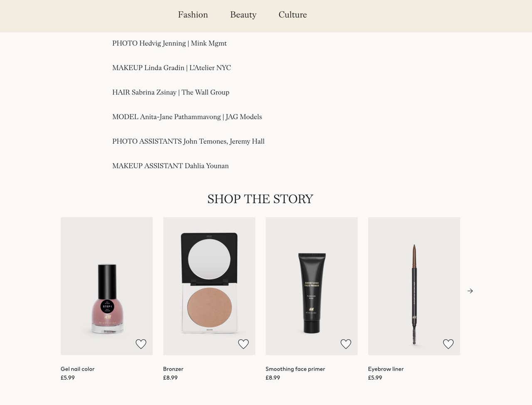Click the Gel nail color title link
532x405 pixels.
[78, 369]
